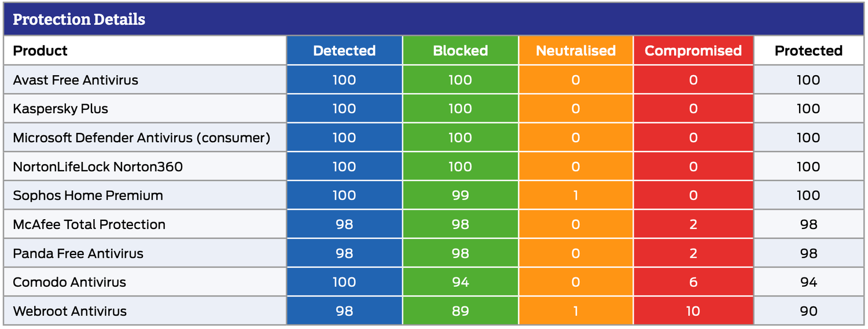
Task: Click Sophos's Blocked value of 99
Action: 460,195
